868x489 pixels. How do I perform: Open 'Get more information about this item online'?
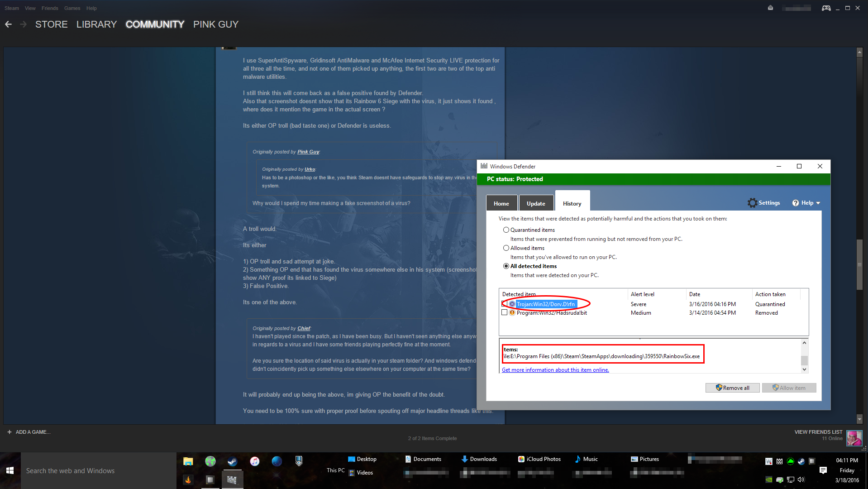pos(555,370)
